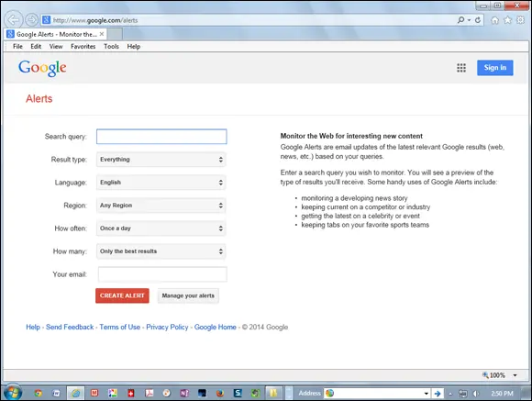Open the volume speaker tray icon
532x401 pixels.
tap(476, 394)
